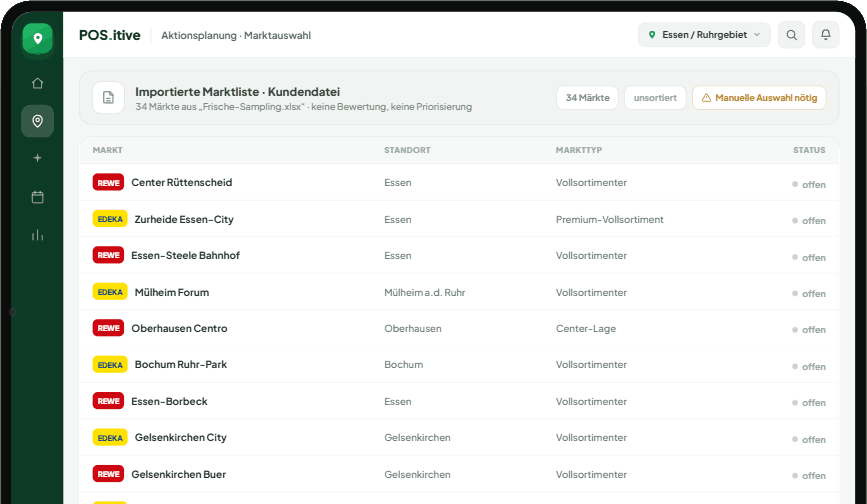Click offen status of Center Rüttenscheid
Viewport: 867px width, 504px height.
pyautogui.click(x=809, y=185)
